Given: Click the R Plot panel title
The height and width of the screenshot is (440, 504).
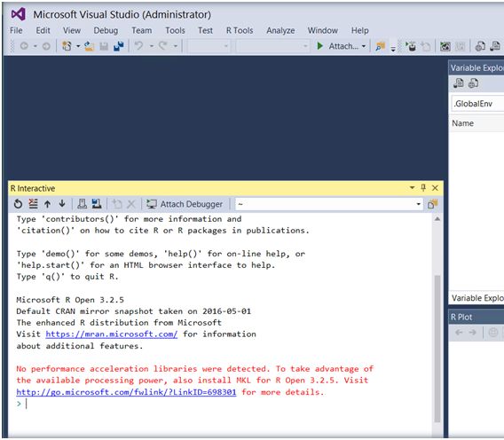Looking at the screenshot, I should [x=461, y=318].
